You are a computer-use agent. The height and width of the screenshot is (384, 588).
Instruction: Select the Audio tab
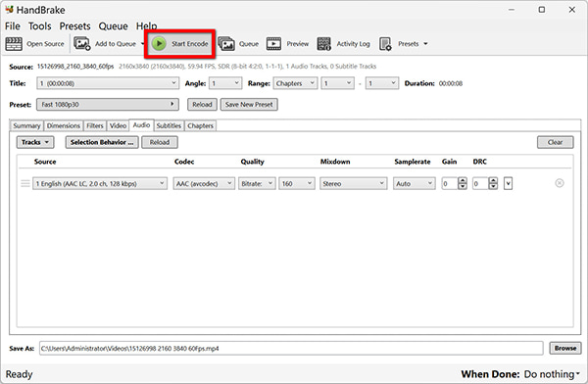pyautogui.click(x=141, y=124)
